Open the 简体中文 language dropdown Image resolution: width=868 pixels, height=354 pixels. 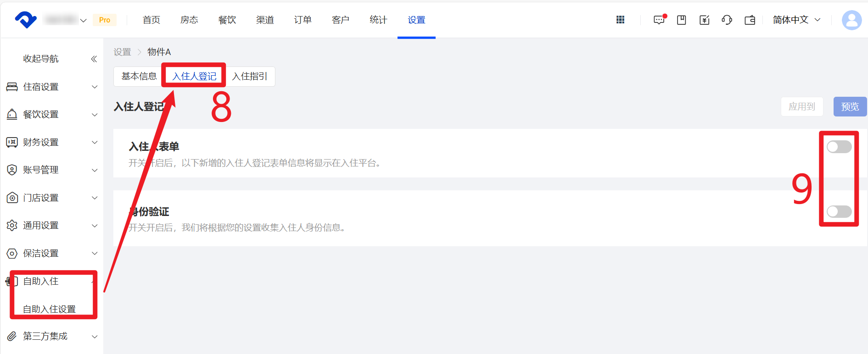tap(796, 20)
